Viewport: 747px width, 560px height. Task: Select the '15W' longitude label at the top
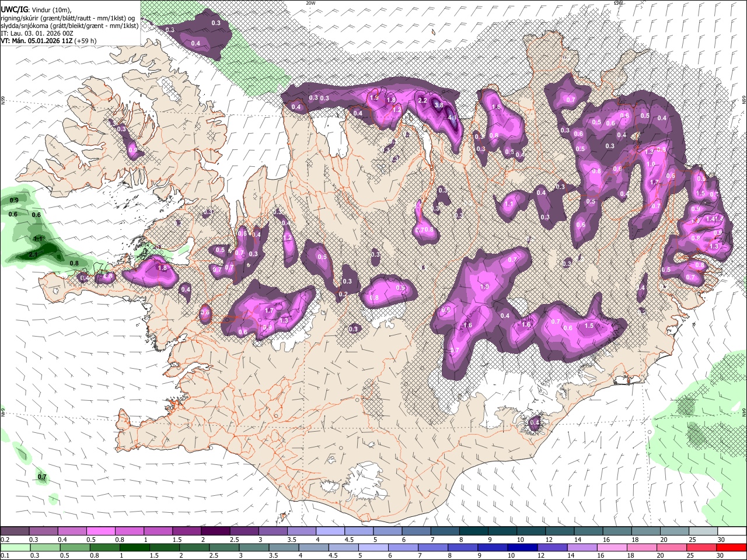tap(619, 3)
